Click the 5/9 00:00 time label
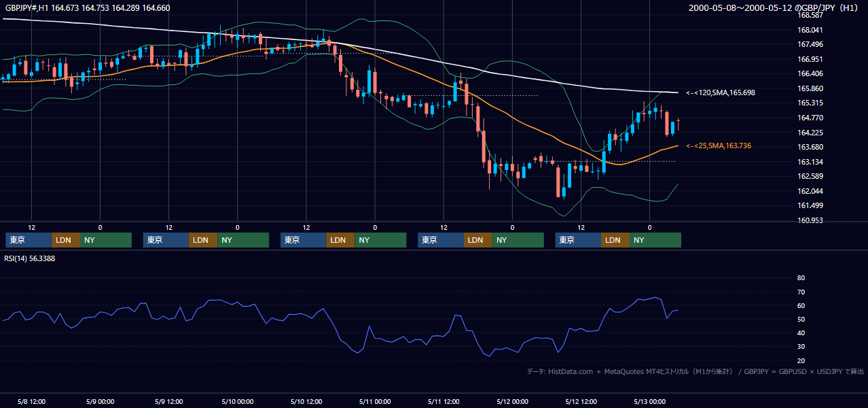The image size is (868, 408). [100, 401]
